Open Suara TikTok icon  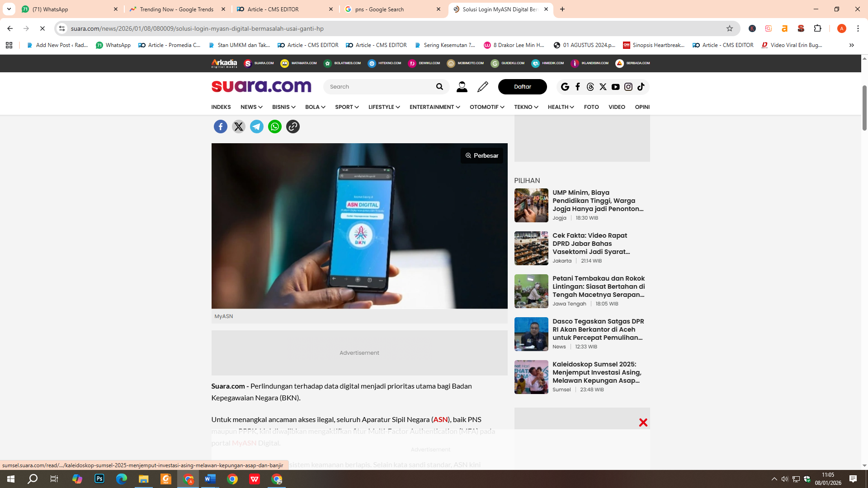[641, 87]
